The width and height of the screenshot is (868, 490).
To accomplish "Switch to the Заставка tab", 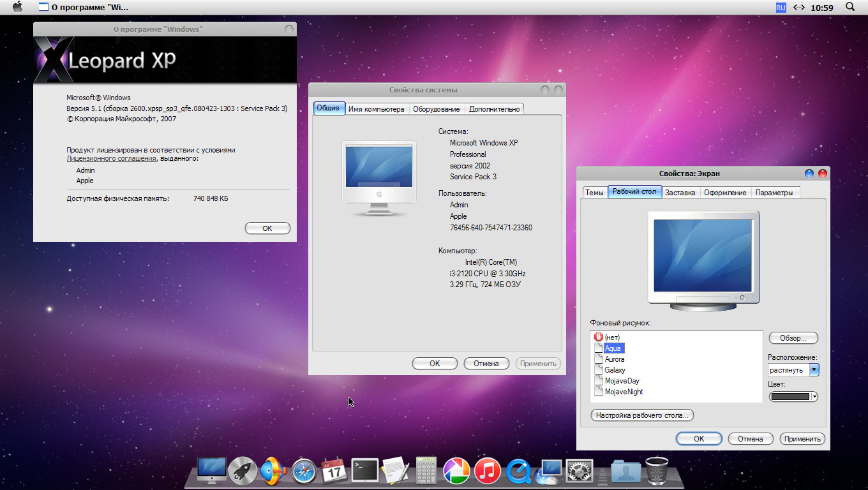I will tap(680, 192).
